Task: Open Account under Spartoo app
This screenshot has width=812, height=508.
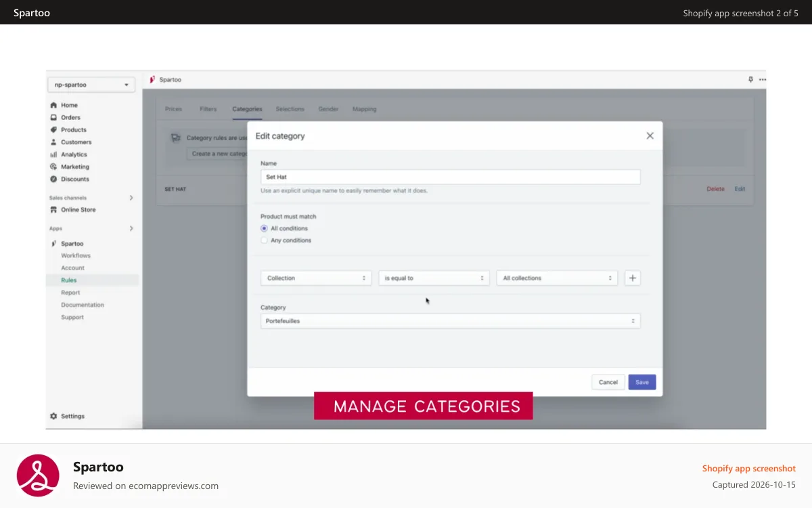Action: pos(72,268)
